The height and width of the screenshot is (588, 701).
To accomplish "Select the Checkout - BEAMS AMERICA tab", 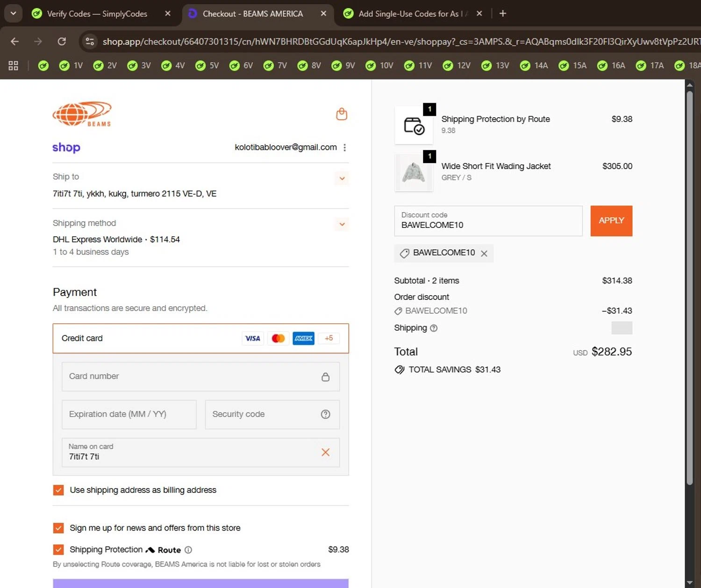I will coord(253,14).
